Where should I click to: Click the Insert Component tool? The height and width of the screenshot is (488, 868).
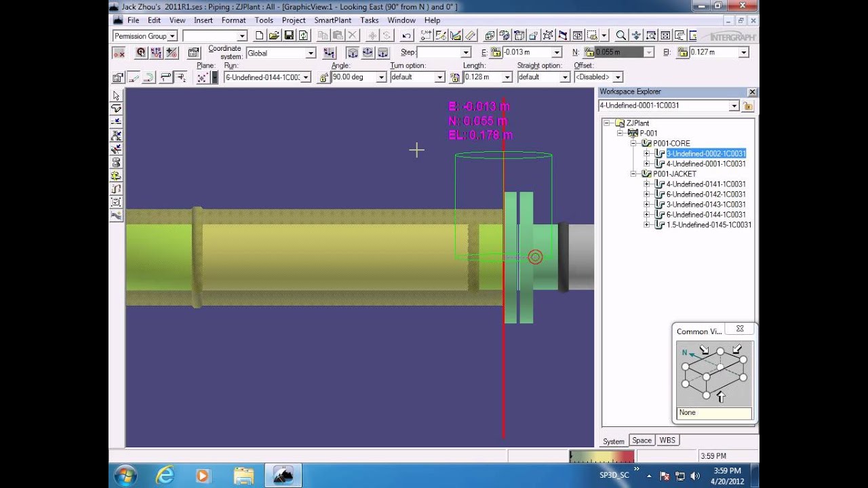click(x=116, y=136)
